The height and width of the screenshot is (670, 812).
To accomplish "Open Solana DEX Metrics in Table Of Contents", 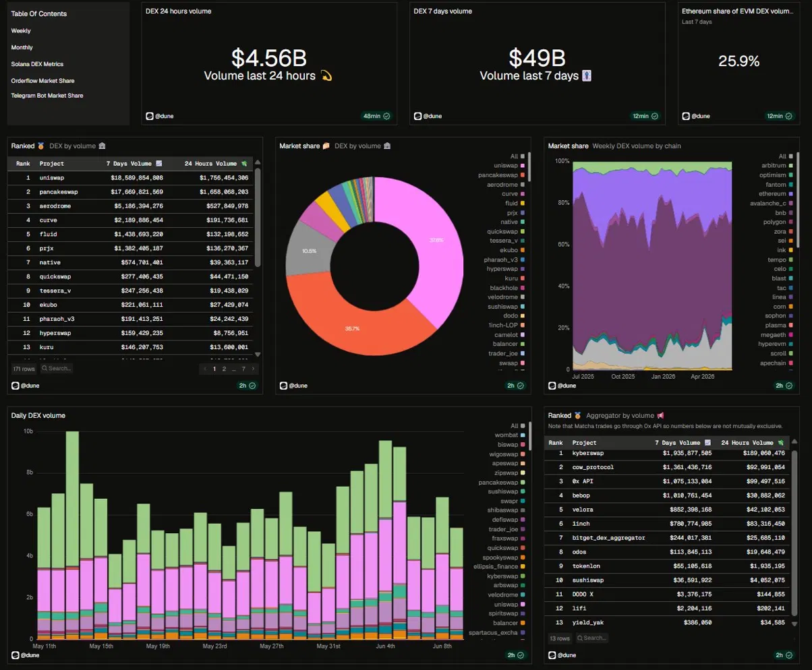I will 37,64.
